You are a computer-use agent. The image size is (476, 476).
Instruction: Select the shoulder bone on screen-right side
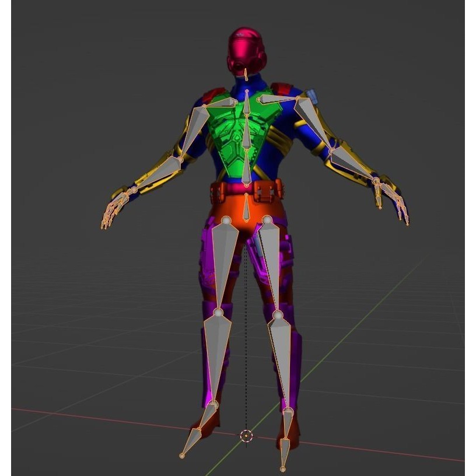pyautogui.click(x=278, y=99)
